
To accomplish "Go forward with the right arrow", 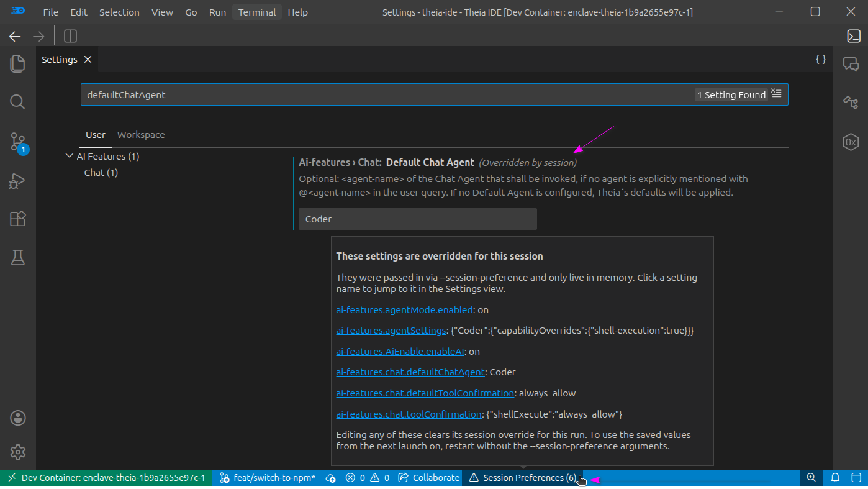I will [38, 36].
